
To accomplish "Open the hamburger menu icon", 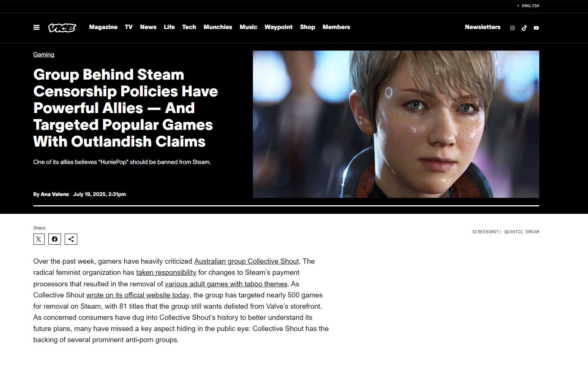I will click(x=36, y=28).
